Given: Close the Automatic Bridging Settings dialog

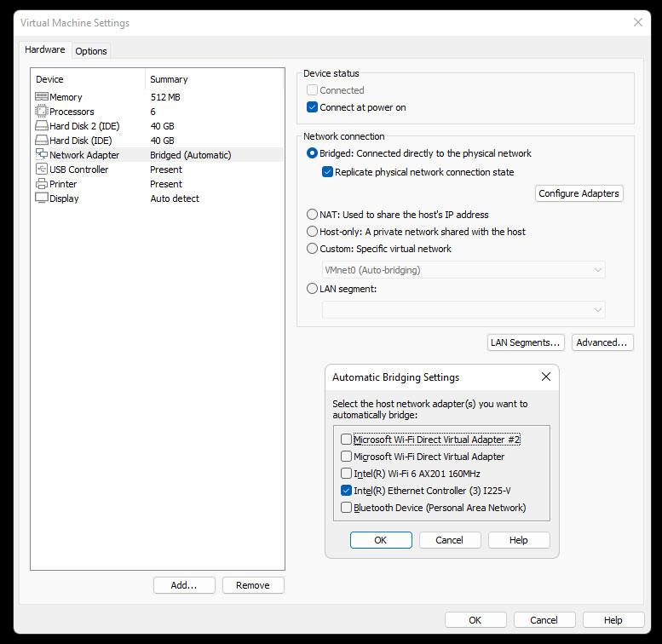Looking at the screenshot, I should click(546, 377).
